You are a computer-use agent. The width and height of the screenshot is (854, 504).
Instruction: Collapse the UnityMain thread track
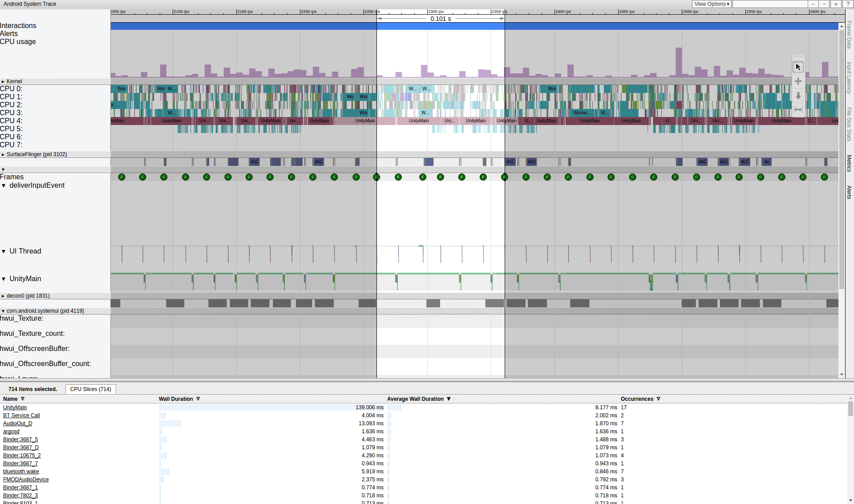point(4,279)
